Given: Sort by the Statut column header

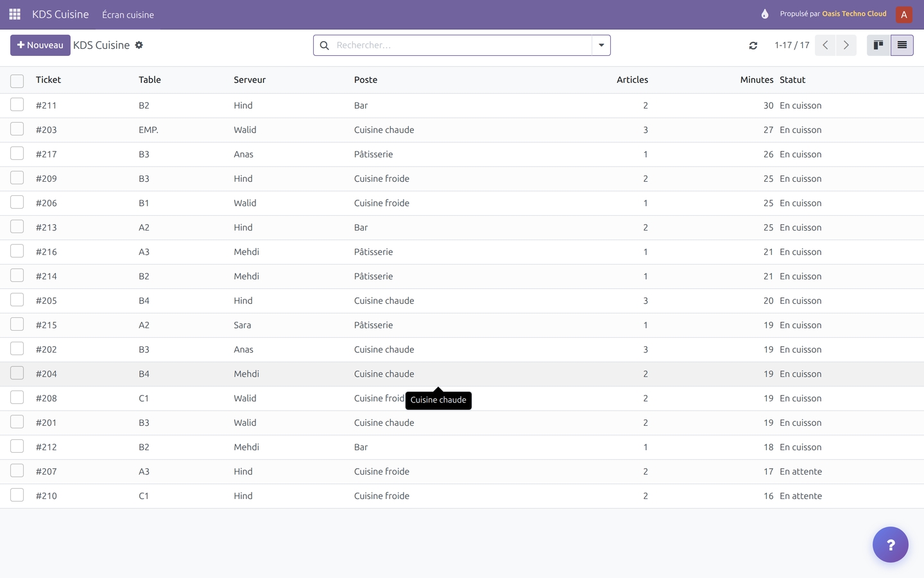Looking at the screenshot, I should point(792,80).
